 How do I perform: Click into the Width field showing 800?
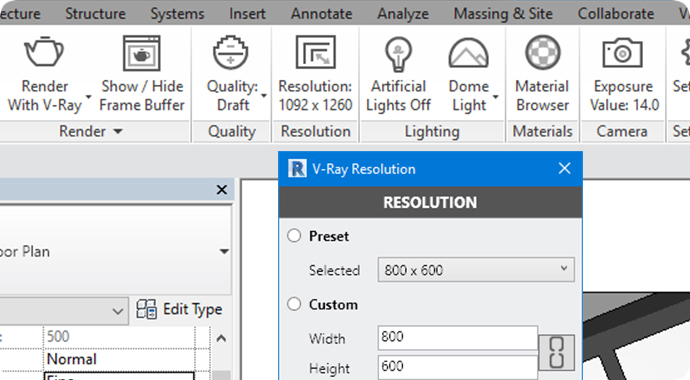[458, 338]
